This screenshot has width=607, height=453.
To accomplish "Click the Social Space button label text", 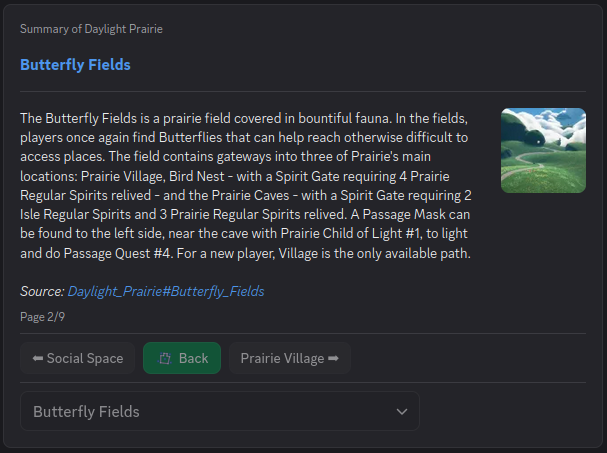I will coord(85,358).
